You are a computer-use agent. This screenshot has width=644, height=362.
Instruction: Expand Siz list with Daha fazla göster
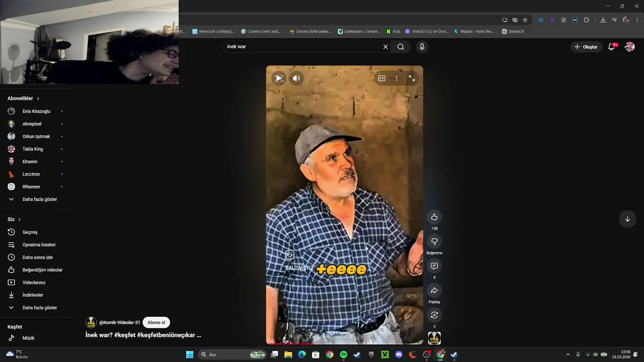(36, 308)
